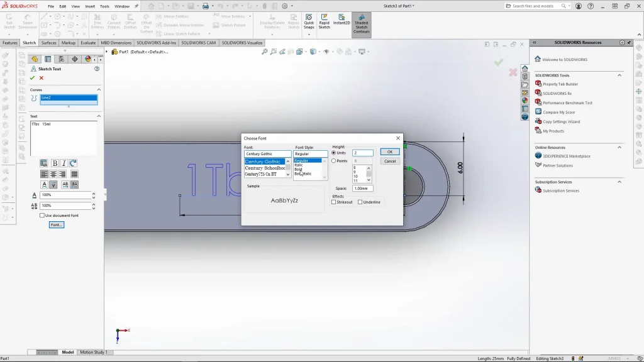
Task: Collapse the Curves section in Sketch Text
Action: click(x=99, y=90)
